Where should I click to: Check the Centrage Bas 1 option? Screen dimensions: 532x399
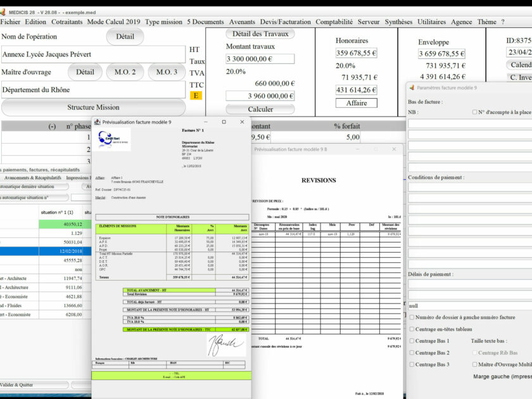412,341
